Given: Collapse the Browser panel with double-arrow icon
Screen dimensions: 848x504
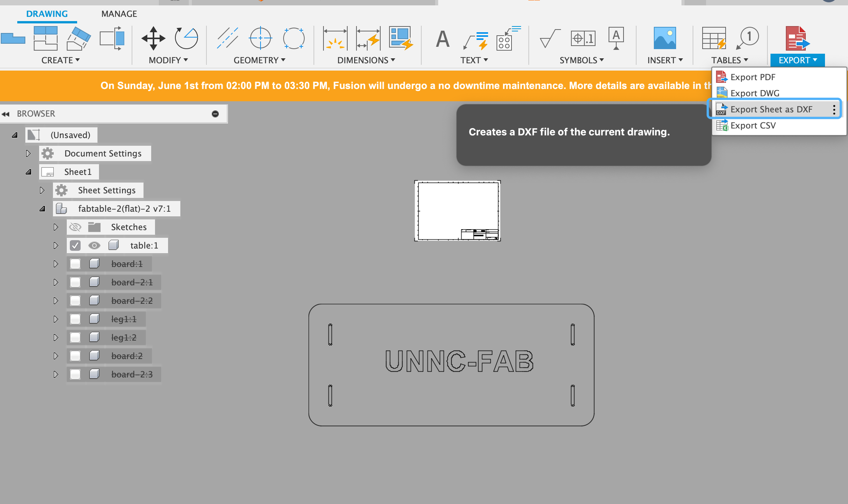Looking at the screenshot, I should (x=6, y=114).
